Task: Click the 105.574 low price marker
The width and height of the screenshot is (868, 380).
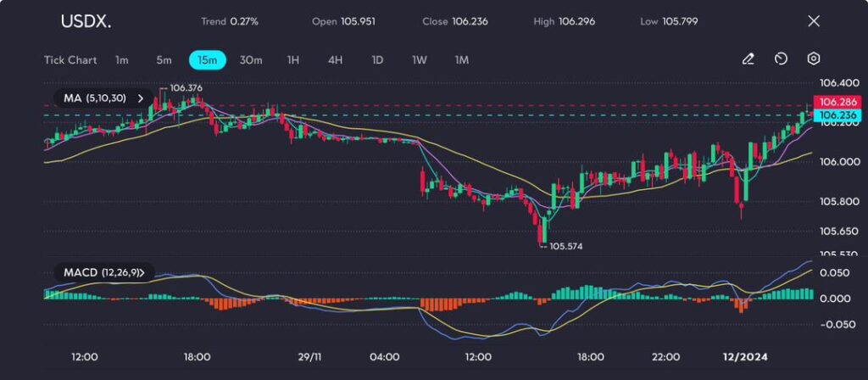Action: (x=565, y=246)
